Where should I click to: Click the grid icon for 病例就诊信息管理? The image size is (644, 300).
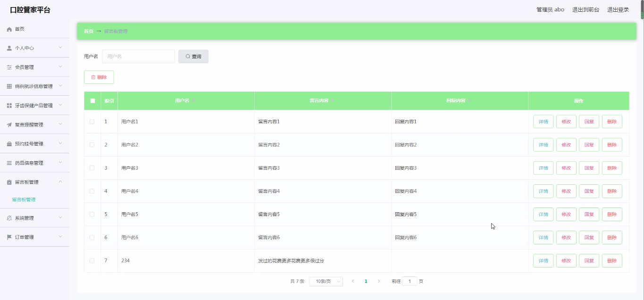point(9,87)
